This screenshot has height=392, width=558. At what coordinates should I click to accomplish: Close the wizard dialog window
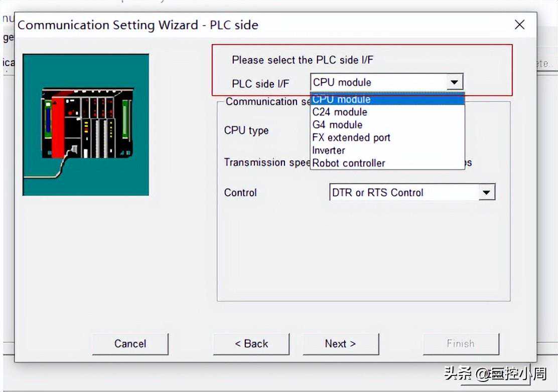point(519,25)
